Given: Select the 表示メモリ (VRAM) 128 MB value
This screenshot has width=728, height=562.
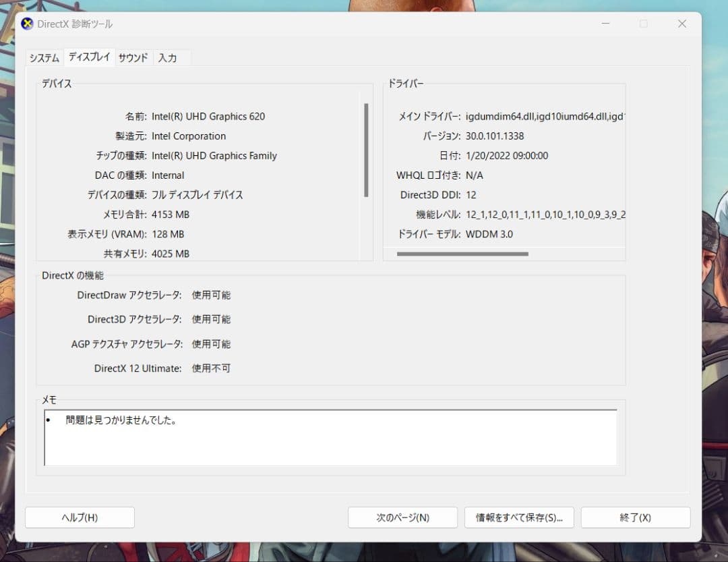Looking at the screenshot, I should click(x=167, y=234).
